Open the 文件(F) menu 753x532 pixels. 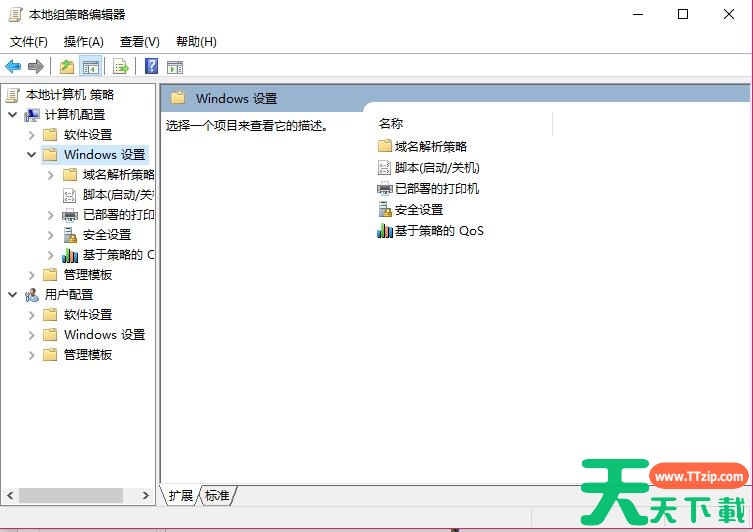coord(29,42)
